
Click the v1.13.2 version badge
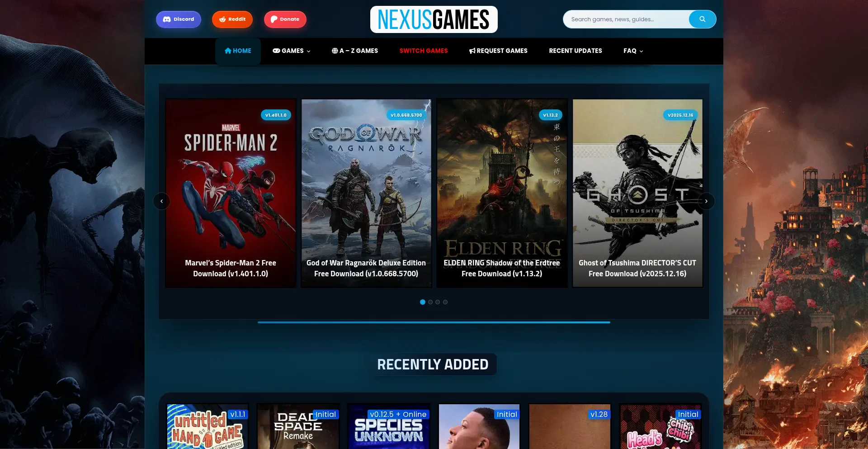551,115
